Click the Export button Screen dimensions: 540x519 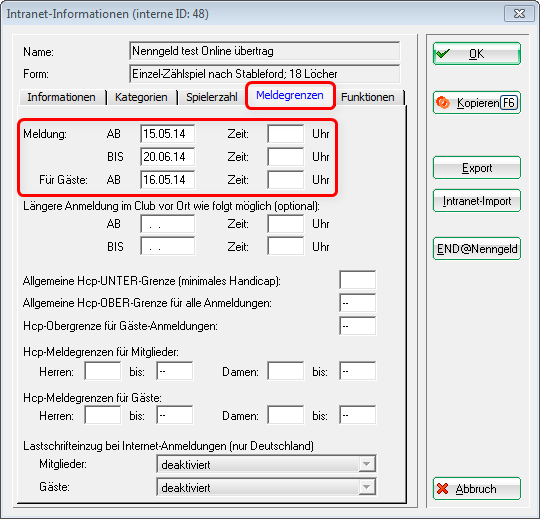pyautogui.click(x=477, y=168)
